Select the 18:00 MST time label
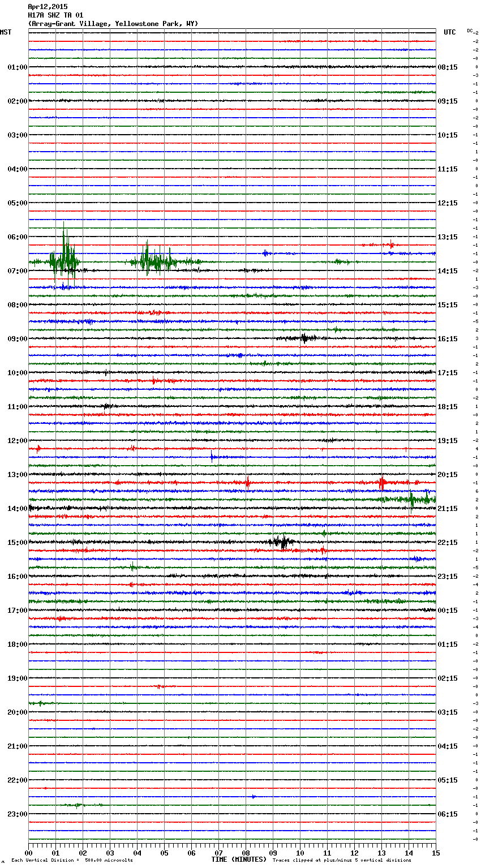 tap(17, 644)
